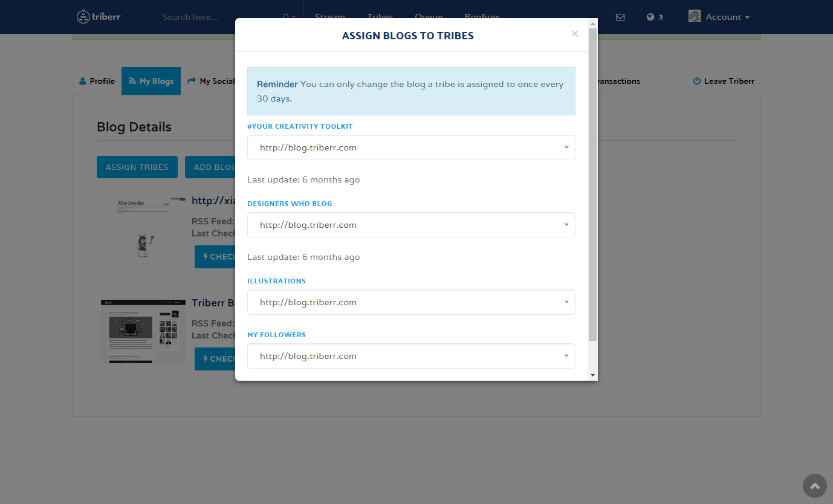Screen dimensions: 833x504
Task: Expand the Illustrations blog dropdown
Action: tap(411, 302)
